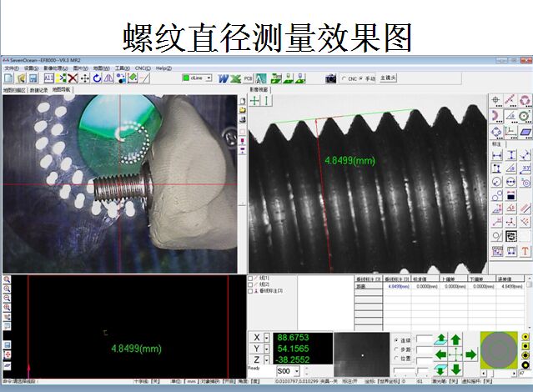Move stage with green left arrow
This screenshot has width=533, height=392.
coord(441,355)
